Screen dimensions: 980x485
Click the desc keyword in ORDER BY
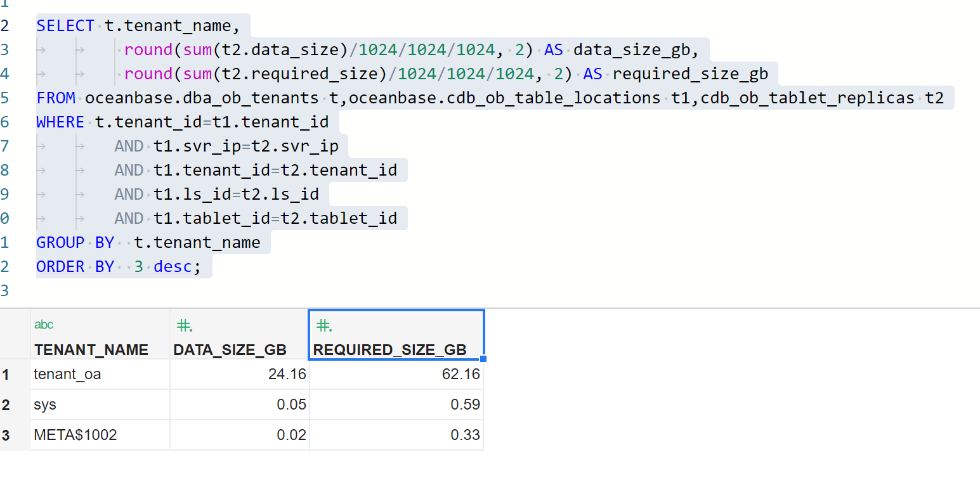[173, 267]
